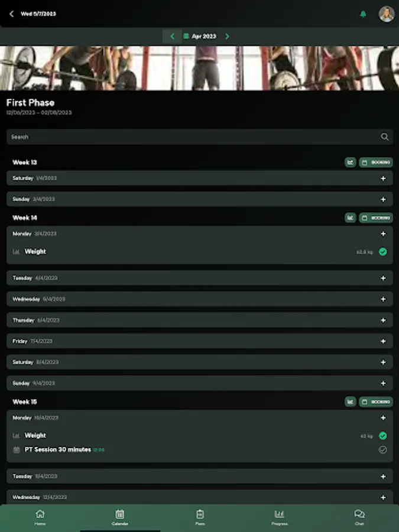Go back using the arrow beside Wed date

point(12,14)
